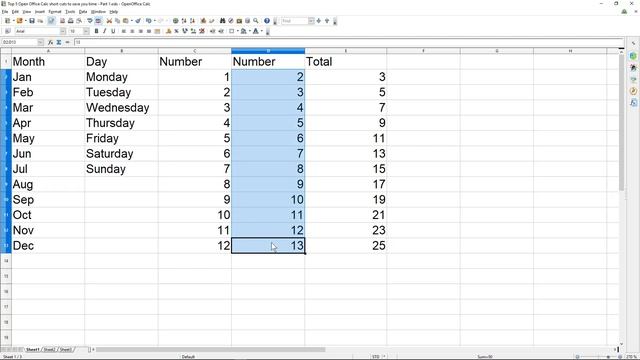Open the New document dropdown arrow

click(x=13, y=21)
